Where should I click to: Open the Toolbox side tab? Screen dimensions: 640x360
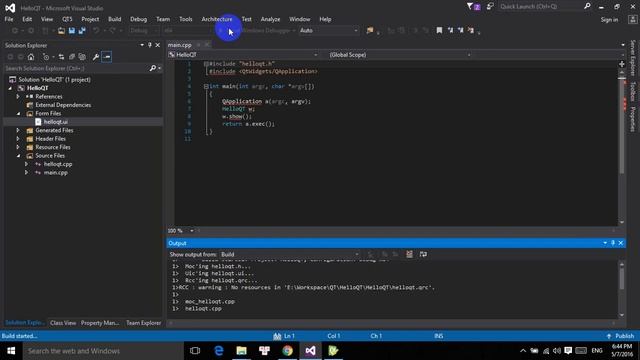[633, 91]
